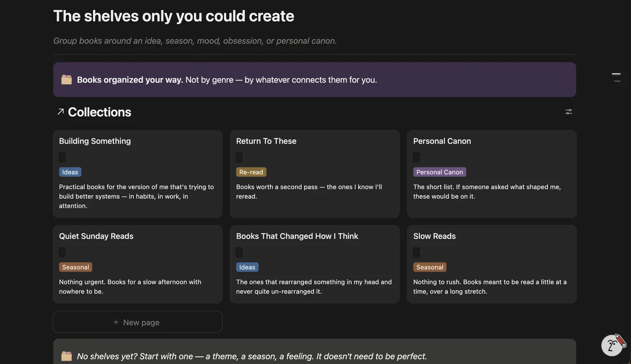
Task: Open Collections view settings sliders icon
Action: (569, 112)
